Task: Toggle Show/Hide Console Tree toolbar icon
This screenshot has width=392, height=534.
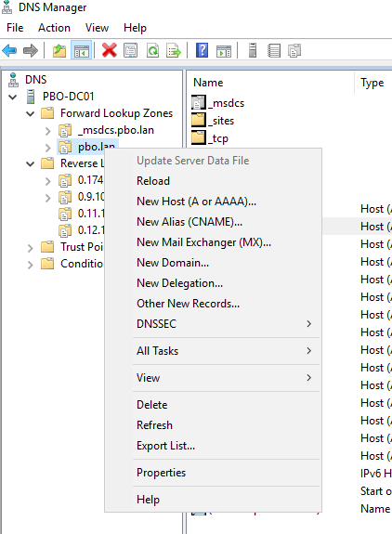Action: (82, 51)
